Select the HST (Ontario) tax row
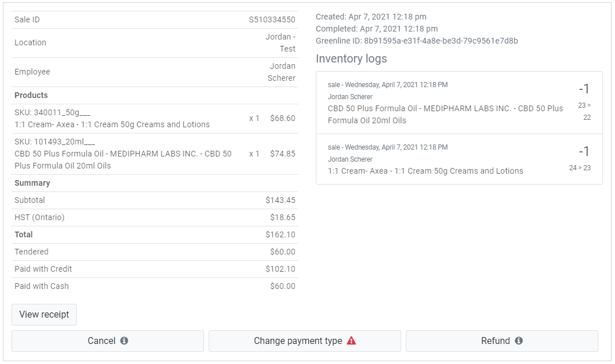This screenshot has height=364, width=615. click(x=155, y=217)
